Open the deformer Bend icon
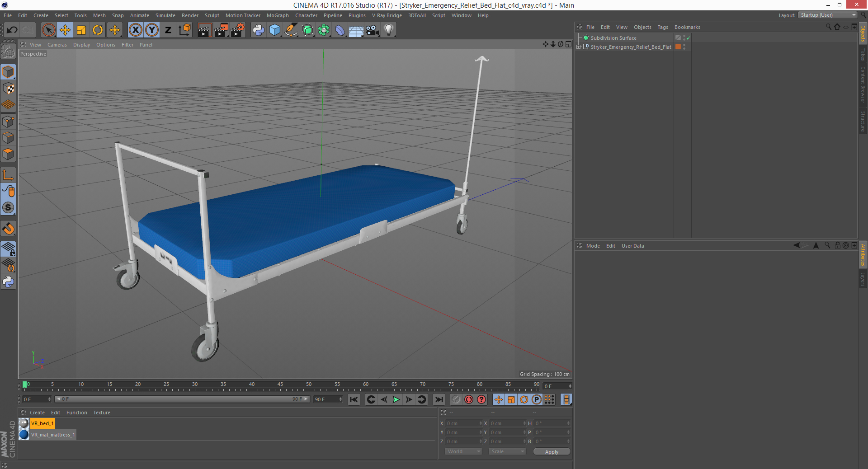 coord(340,30)
